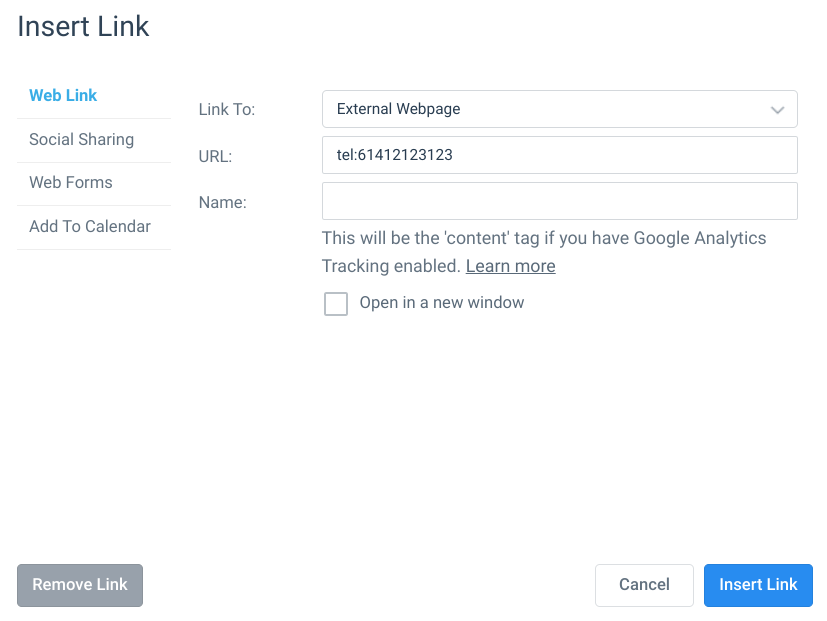Click the Insert Link dialog heading
The height and width of the screenshot is (621, 827).
(x=83, y=26)
